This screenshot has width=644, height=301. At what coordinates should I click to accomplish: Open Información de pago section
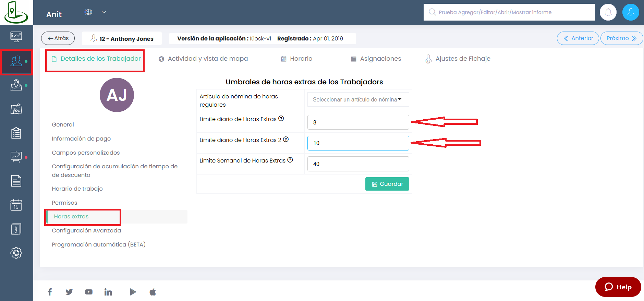pos(81,139)
